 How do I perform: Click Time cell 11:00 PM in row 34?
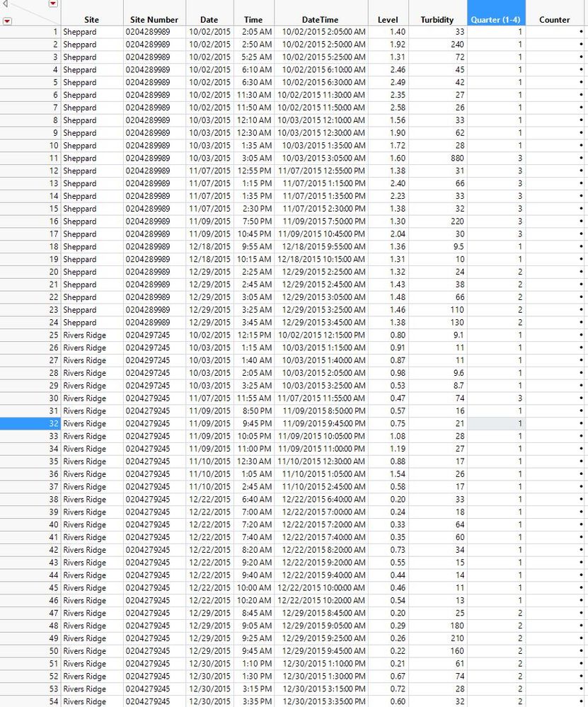pos(254,449)
